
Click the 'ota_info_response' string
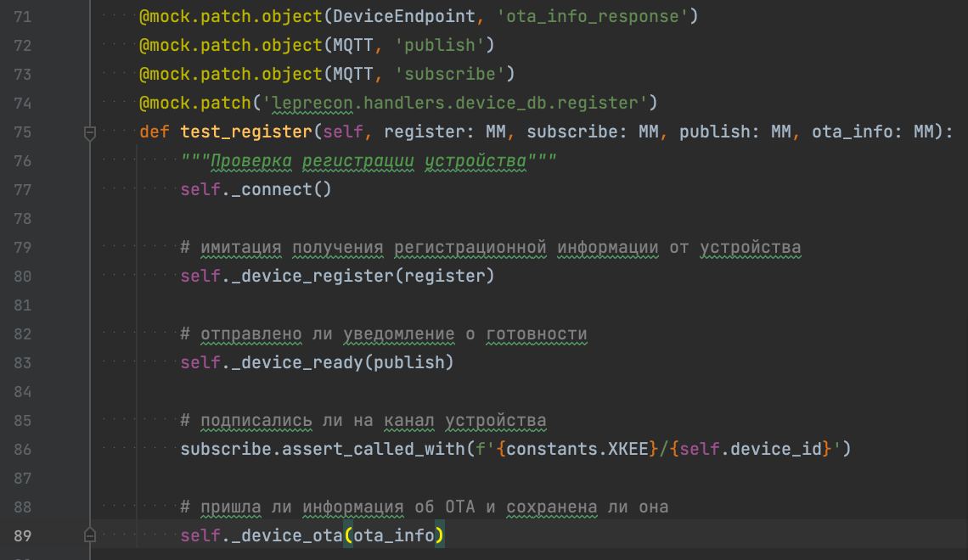592,16
